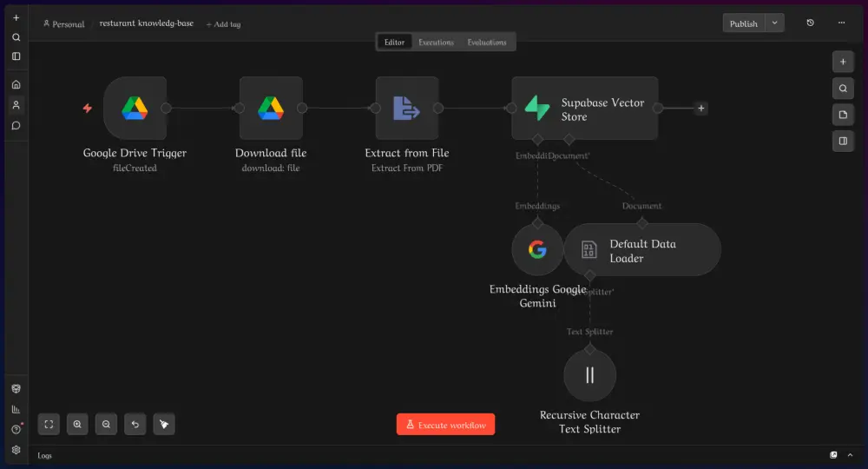
Task: Zoom out on the canvas
Action: click(x=106, y=424)
